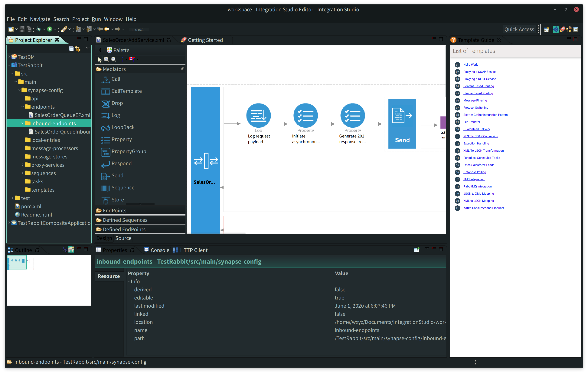The width and height of the screenshot is (588, 374).
Task: Select the Log mediator in the palette
Action: (x=115, y=115)
